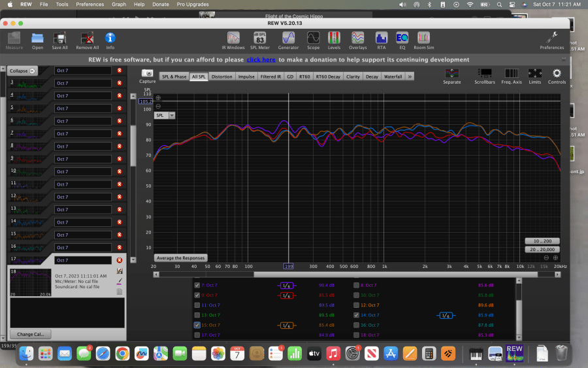The image size is (588, 368).
Task: Enable the 12: Oct 7 trace checkbox
Action: (x=356, y=305)
